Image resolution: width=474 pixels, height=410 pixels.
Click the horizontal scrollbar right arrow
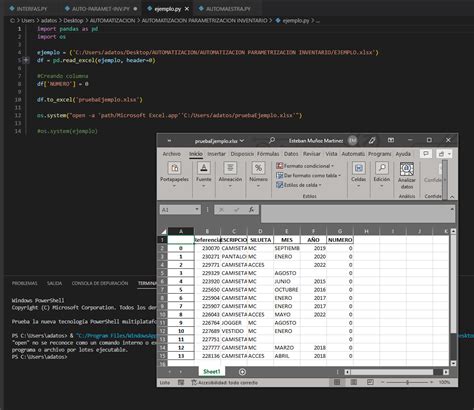446,372
